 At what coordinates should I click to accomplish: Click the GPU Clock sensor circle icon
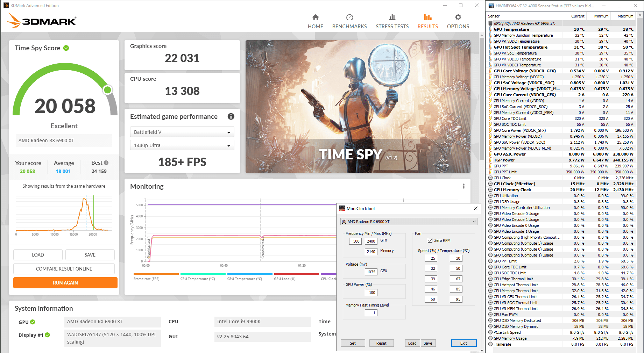click(x=490, y=178)
